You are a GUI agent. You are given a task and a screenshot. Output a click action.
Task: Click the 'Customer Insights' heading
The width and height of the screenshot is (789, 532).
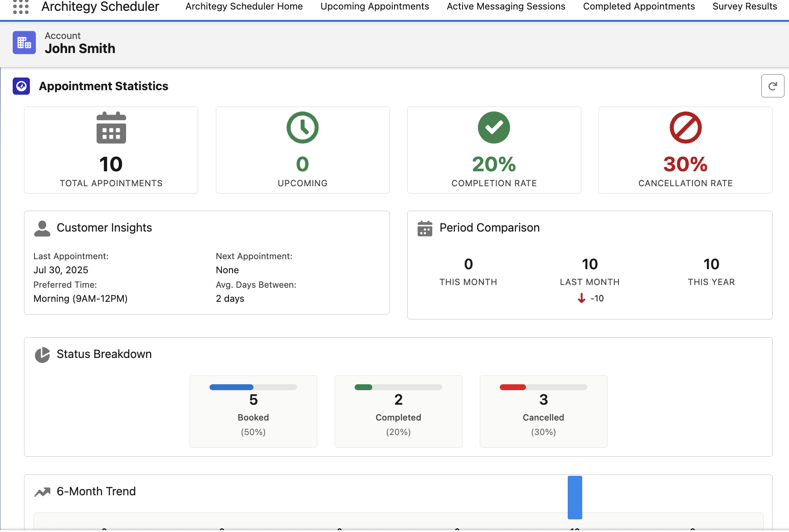click(104, 227)
